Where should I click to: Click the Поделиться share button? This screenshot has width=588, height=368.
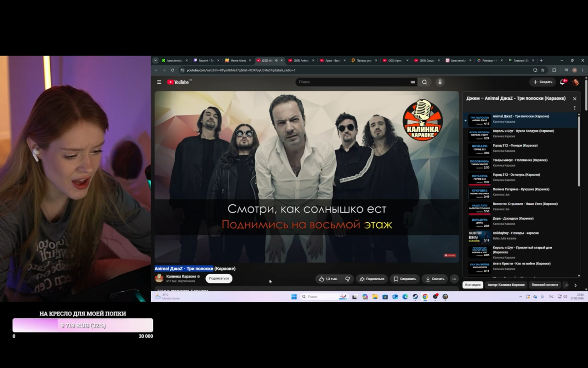372,279
